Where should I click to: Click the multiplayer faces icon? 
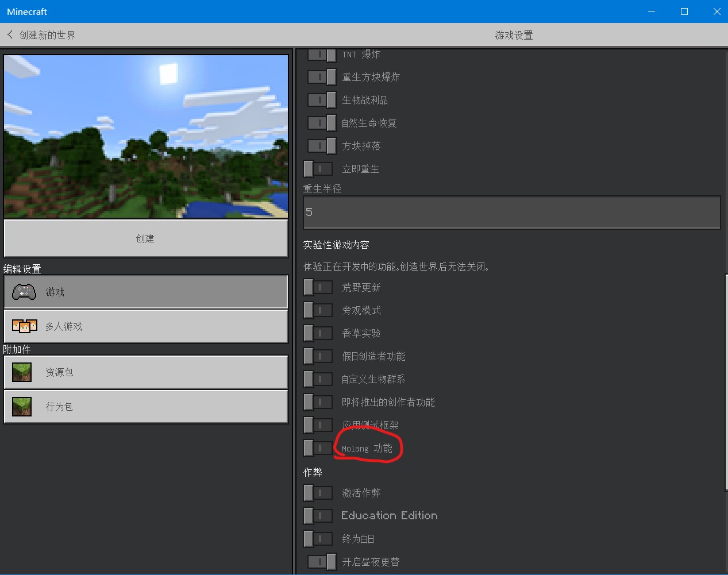click(24, 326)
